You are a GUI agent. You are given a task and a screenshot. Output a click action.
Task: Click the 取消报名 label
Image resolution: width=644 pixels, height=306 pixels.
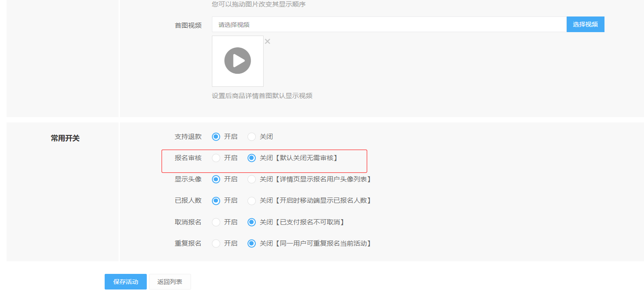(188, 222)
